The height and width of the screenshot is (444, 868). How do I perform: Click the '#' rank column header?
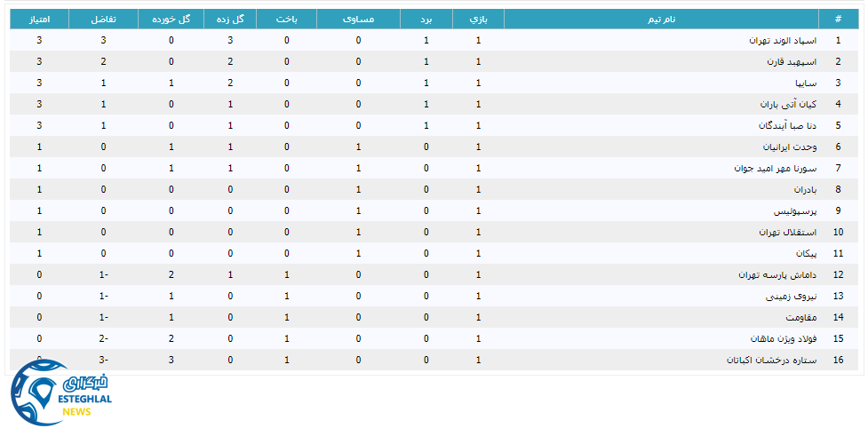pos(837,19)
